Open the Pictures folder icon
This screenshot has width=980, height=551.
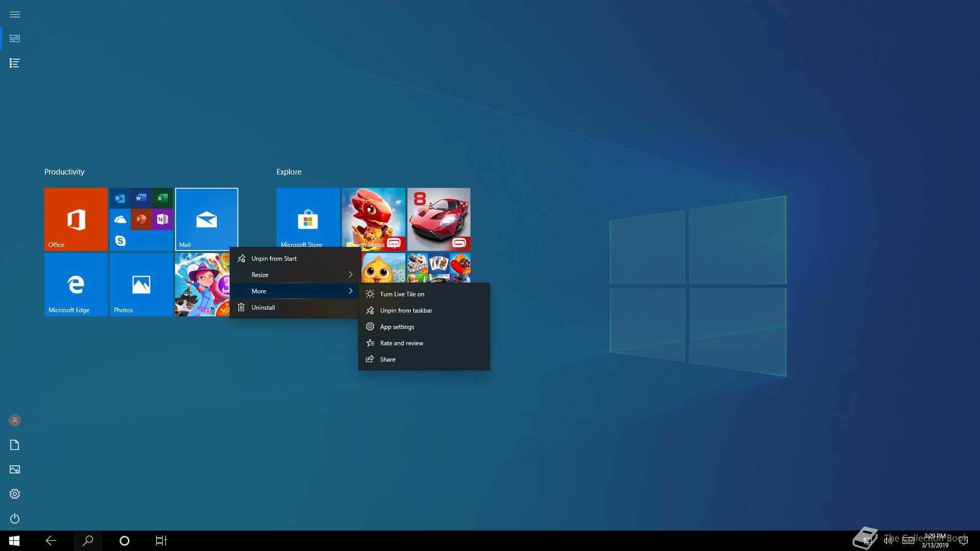pos(15,469)
